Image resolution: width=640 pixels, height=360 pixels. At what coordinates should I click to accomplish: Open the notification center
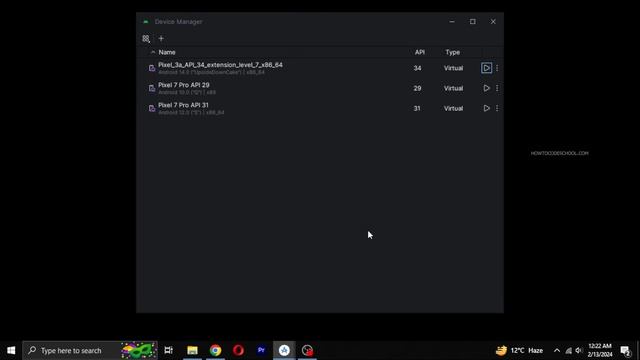[625, 350]
